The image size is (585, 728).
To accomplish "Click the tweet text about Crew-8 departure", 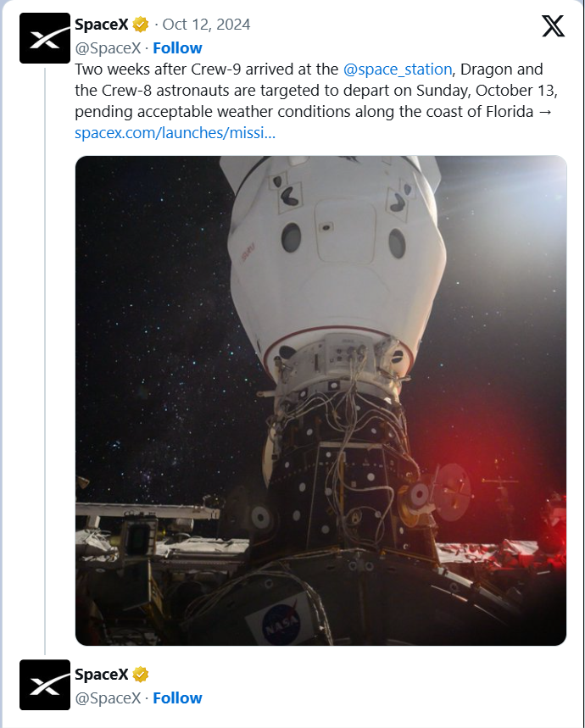I will click(x=305, y=91).
